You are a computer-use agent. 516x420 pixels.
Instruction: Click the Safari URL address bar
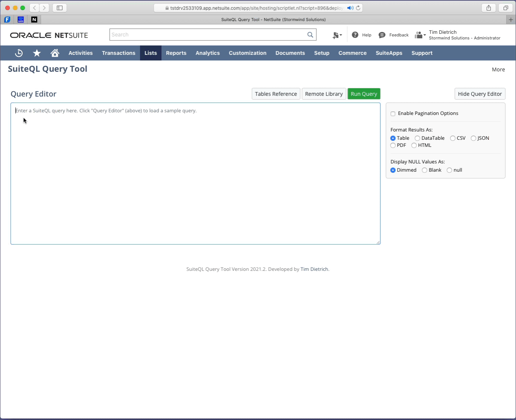pos(258,8)
